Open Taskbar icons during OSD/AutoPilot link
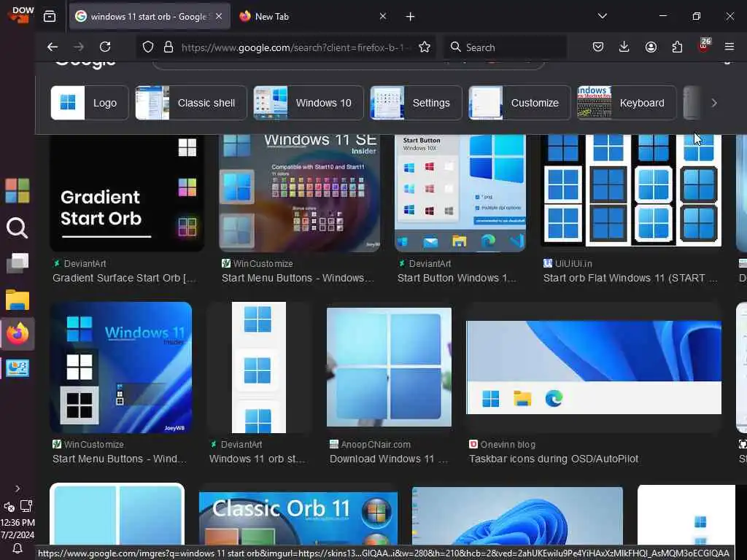747x560 pixels. 554,459
